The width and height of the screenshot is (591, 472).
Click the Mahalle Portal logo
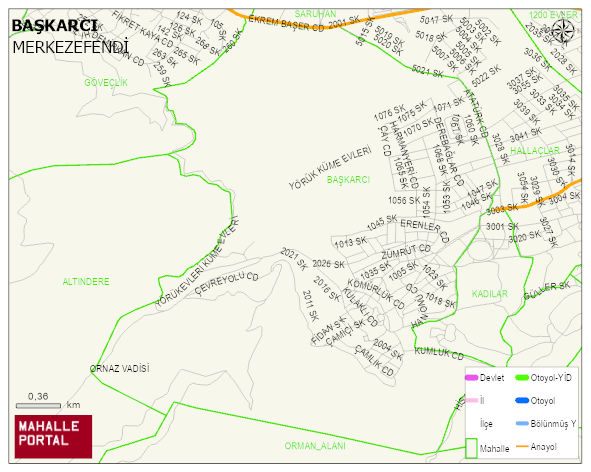pyautogui.click(x=54, y=437)
